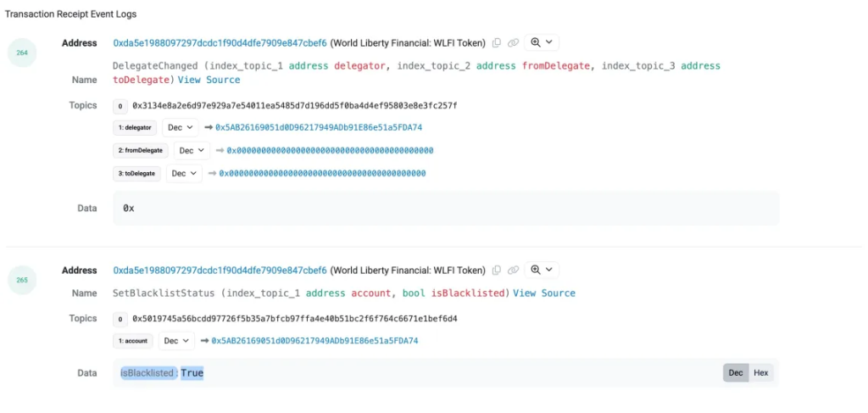Image resolution: width=868 pixels, height=413 pixels.
Task: Click the chain-link icon in log 264
Action: [513, 42]
